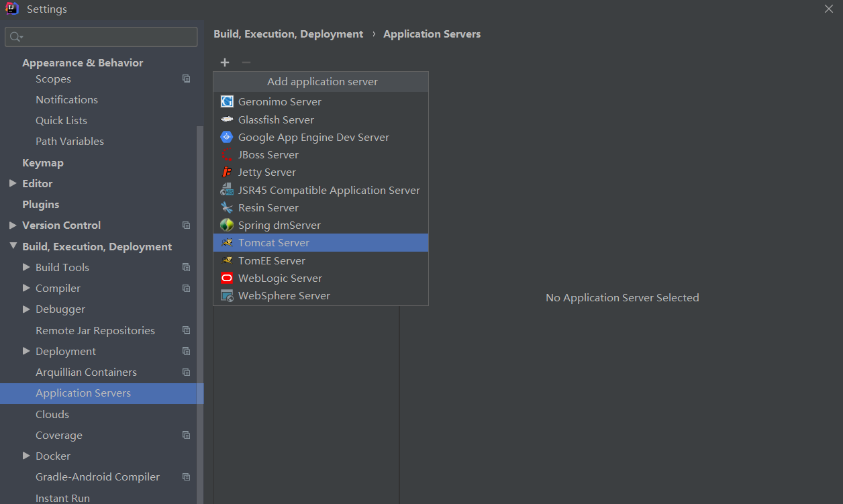Screen dimensions: 843x504
Task: Click the Google App Engine icon
Action: click(227, 137)
